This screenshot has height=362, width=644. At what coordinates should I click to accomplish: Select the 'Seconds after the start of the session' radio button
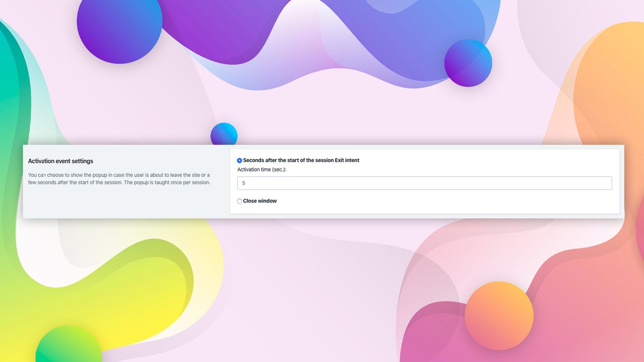point(239,160)
